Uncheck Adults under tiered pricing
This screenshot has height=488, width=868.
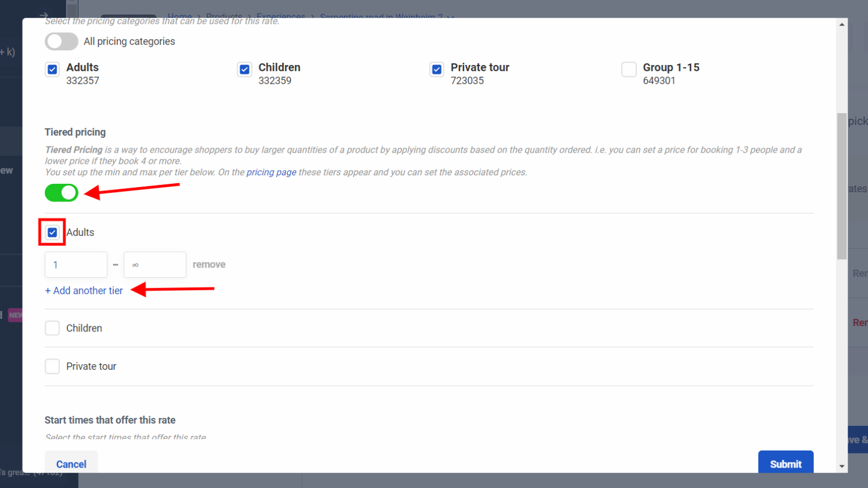[53, 232]
